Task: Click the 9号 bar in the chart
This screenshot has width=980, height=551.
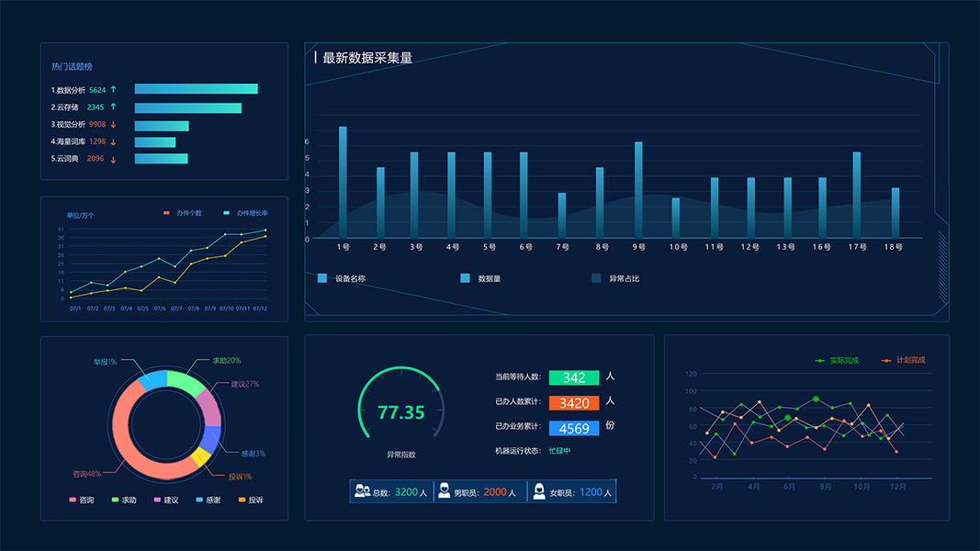Action: (x=638, y=190)
